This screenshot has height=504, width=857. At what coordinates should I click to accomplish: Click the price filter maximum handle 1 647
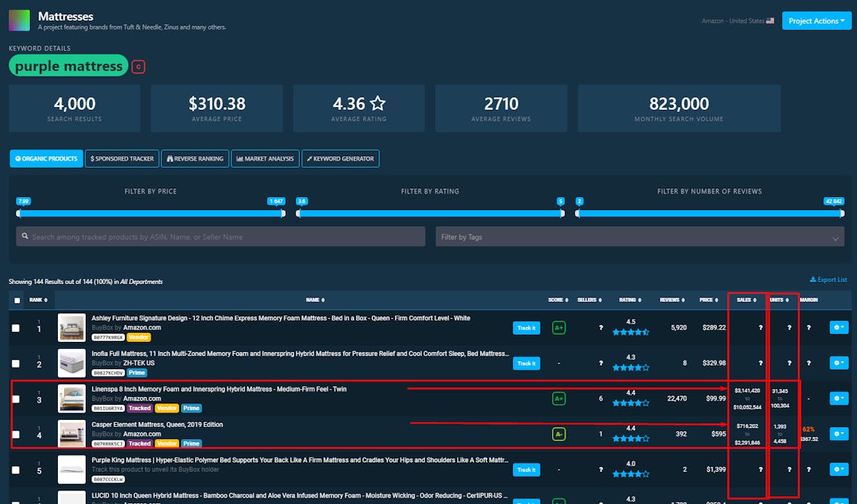[x=283, y=213]
